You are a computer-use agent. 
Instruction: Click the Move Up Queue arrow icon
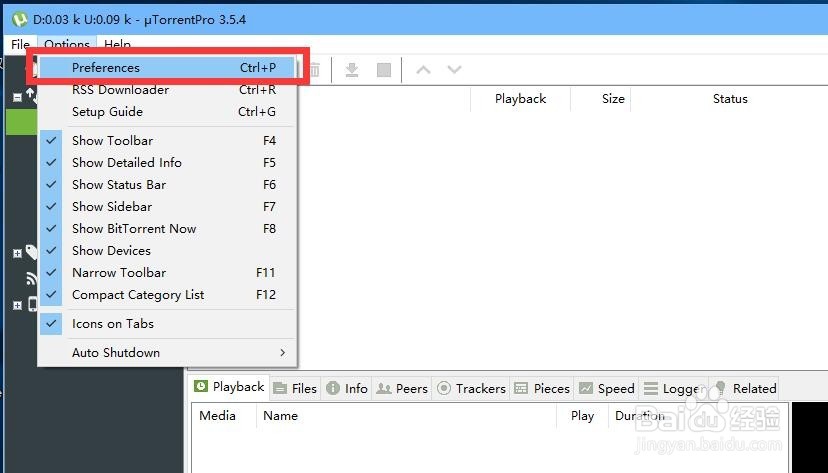424,70
